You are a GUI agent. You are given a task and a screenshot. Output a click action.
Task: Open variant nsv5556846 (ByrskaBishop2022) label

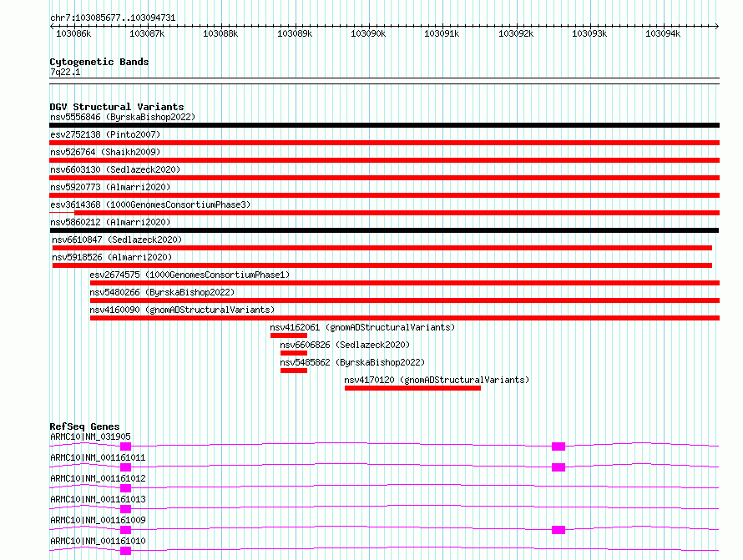pyautogui.click(x=123, y=117)
